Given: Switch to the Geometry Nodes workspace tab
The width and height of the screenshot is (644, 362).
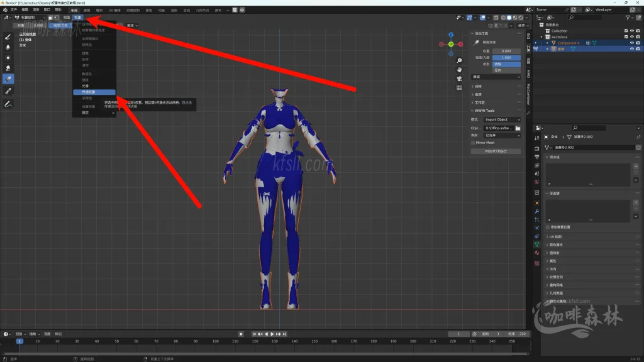Looking at the screenshot, I should (x=202, y=10).
